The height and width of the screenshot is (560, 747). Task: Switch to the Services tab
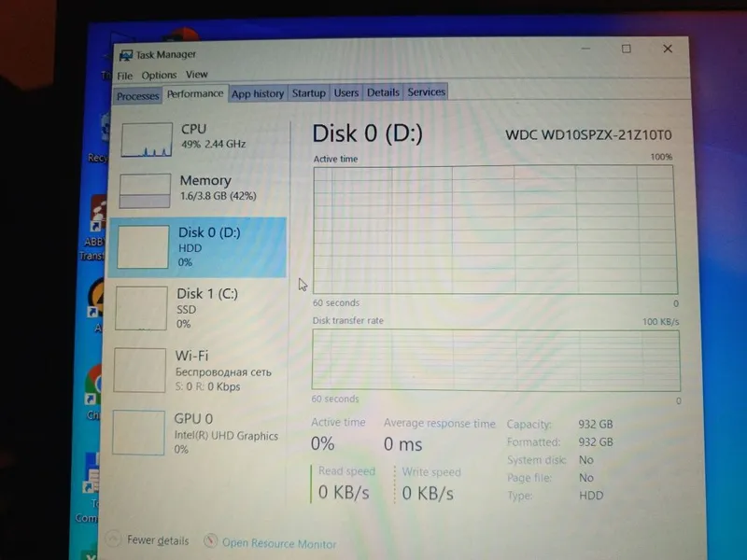click(426, 91)
